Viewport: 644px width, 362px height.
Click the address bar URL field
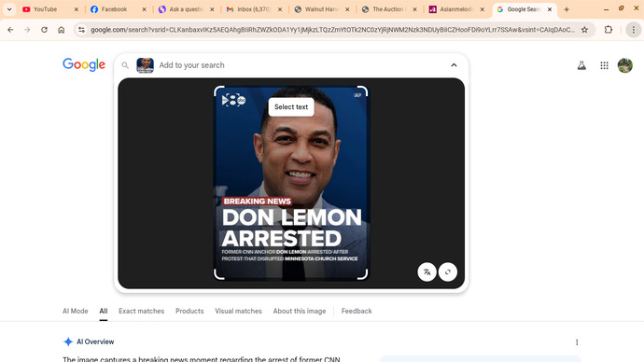point(332,30)
